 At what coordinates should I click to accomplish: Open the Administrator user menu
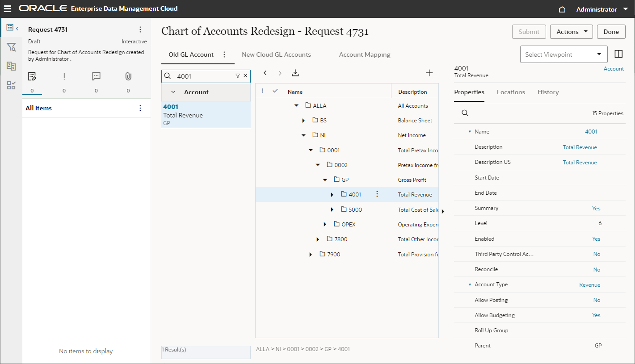point(602,9)
